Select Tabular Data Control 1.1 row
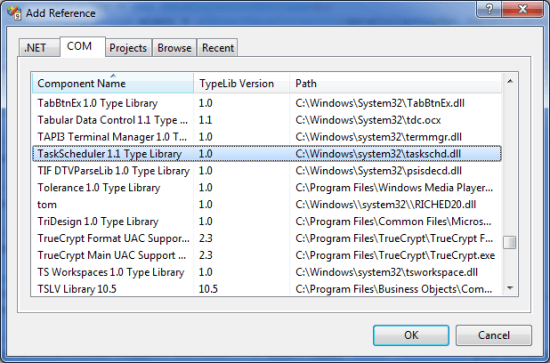This screenshot has width=550, height=363. click(x=267, y=120)
